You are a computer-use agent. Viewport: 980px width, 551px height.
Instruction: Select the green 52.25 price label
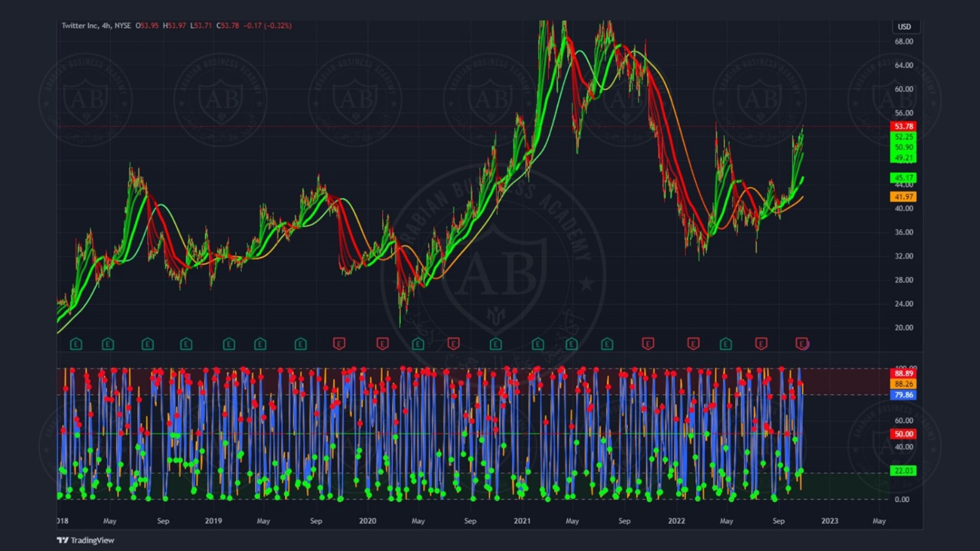[x=904, y=137]
